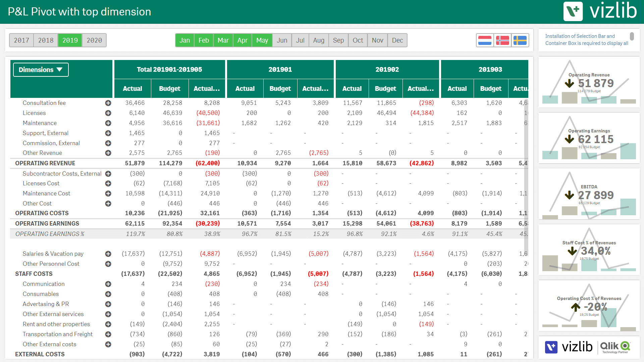This screenshot has height=362, width=644.
Task: Click the Installation of Selection Bar note
Action: click(586, 40)
